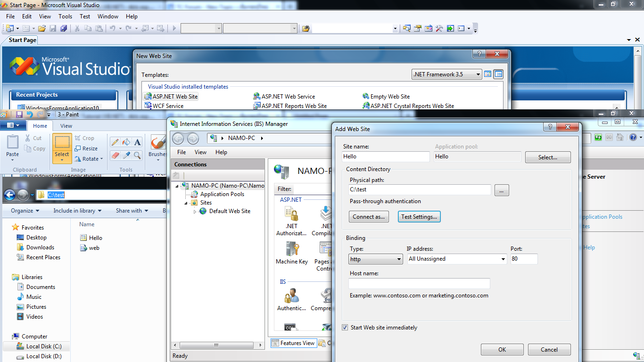Click browse ellipsis button for physical path
This screenshot has height=362, width=644.
click(502, 190)
